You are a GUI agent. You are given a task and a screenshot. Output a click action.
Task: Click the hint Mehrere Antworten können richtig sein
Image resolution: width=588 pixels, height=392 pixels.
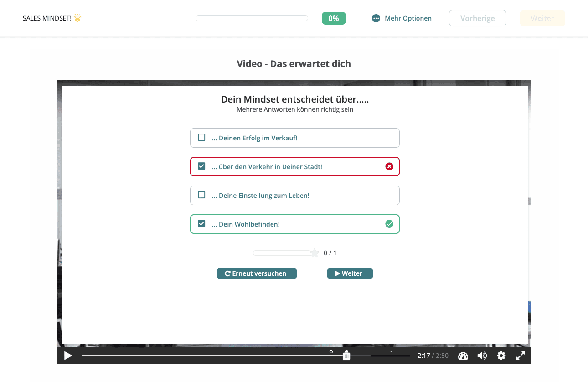pos(295,109)
